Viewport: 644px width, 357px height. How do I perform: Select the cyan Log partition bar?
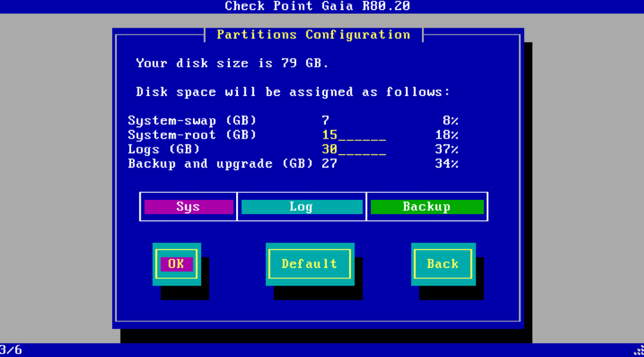pyautogui.click(x=302, y=207)
